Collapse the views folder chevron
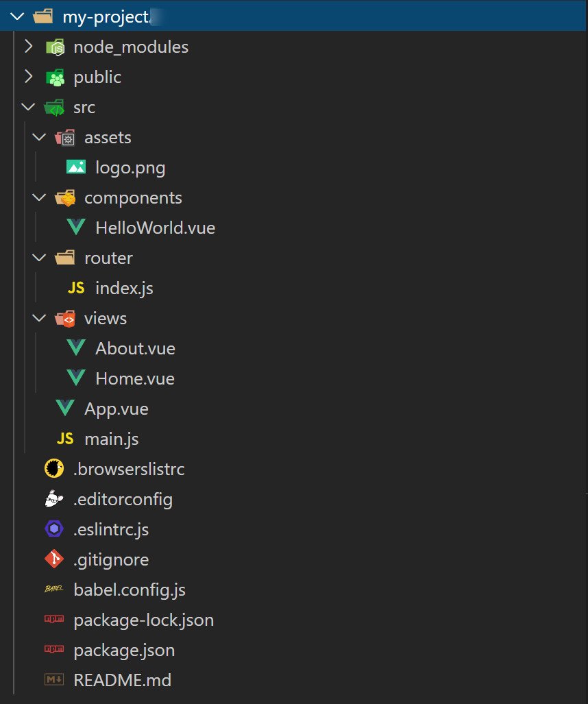 click(x=40, y=318)
